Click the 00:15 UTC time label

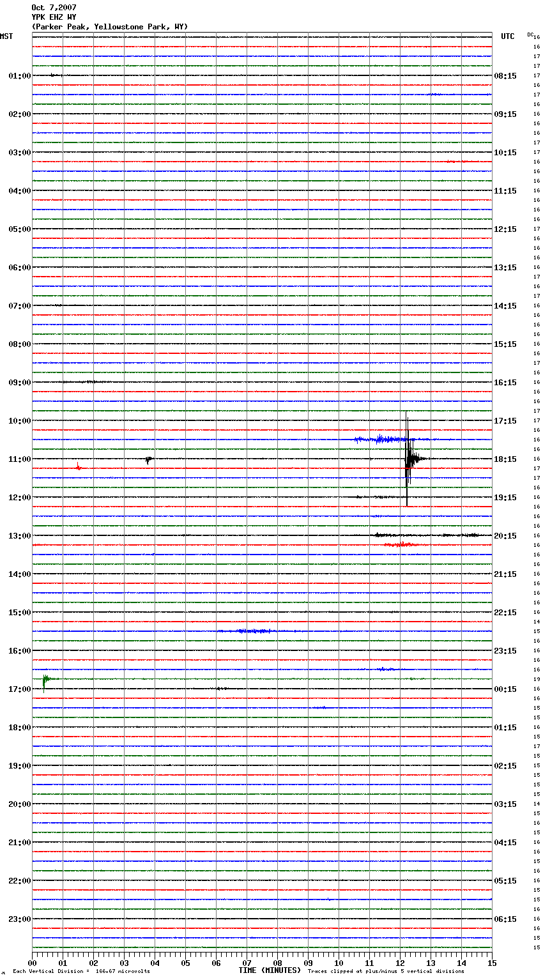coord(505,689)
